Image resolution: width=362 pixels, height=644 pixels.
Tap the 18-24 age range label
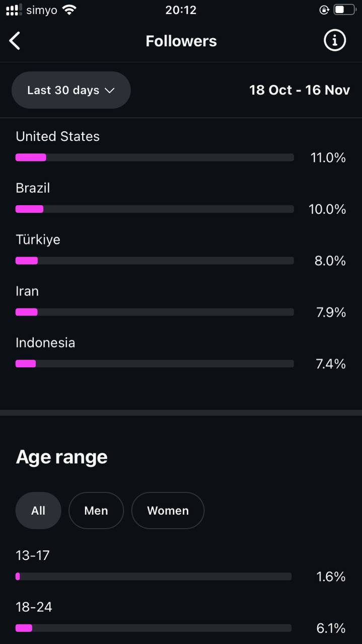34,607
